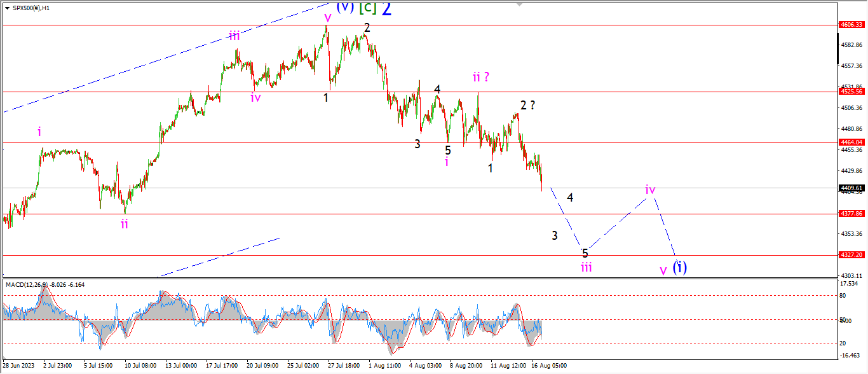Click the current price label 4409.61
The height and width of the screenshot is (374, 868).
852,188
